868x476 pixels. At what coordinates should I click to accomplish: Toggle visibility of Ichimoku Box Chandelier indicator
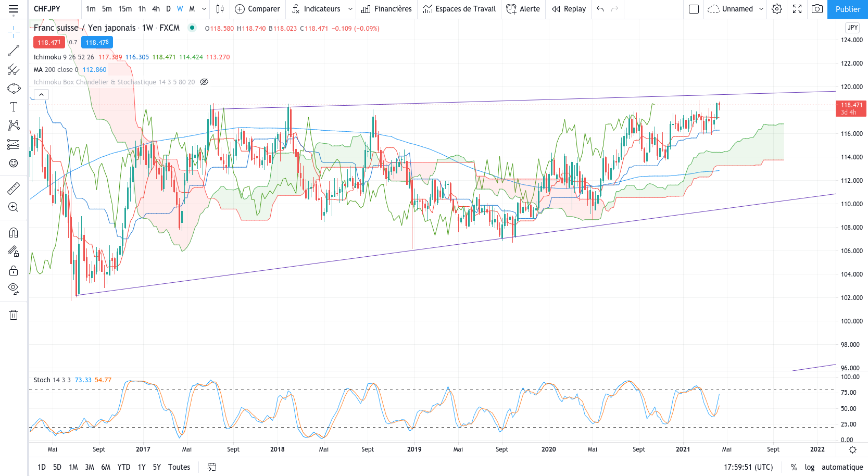tap(204, 82)
